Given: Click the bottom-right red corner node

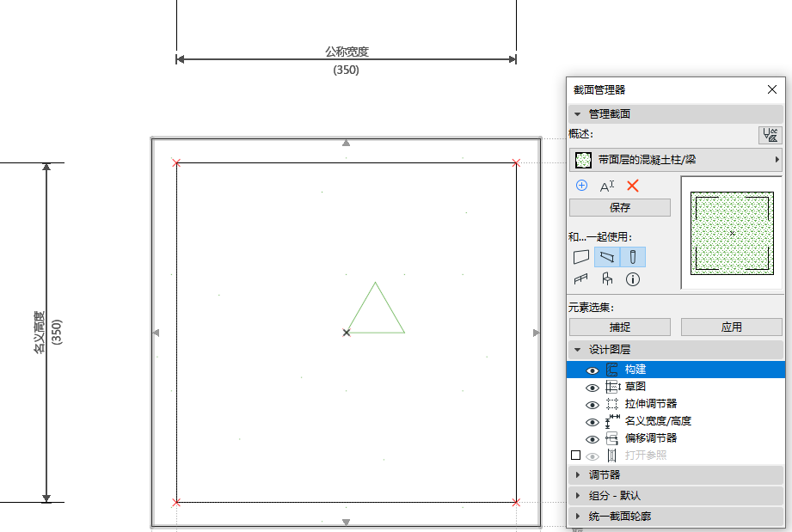Looking at the screenshot, I should [x=516, y=502].
